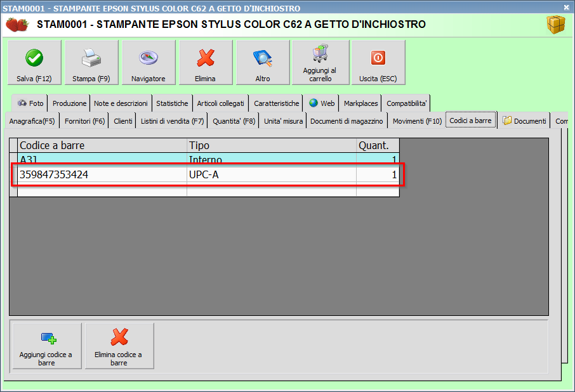Click the green checkmark Salva (F12) icon
Screen dimensions: 575x392
(34, 58)
